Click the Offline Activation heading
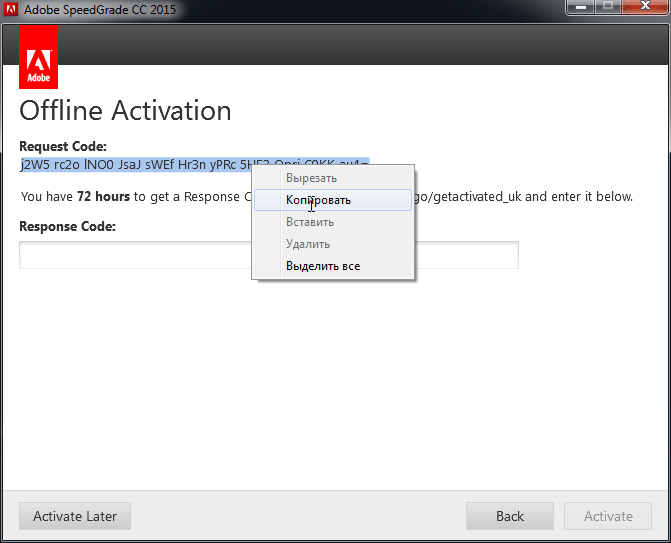Viewport: 671px width, 543px height. 125,111
